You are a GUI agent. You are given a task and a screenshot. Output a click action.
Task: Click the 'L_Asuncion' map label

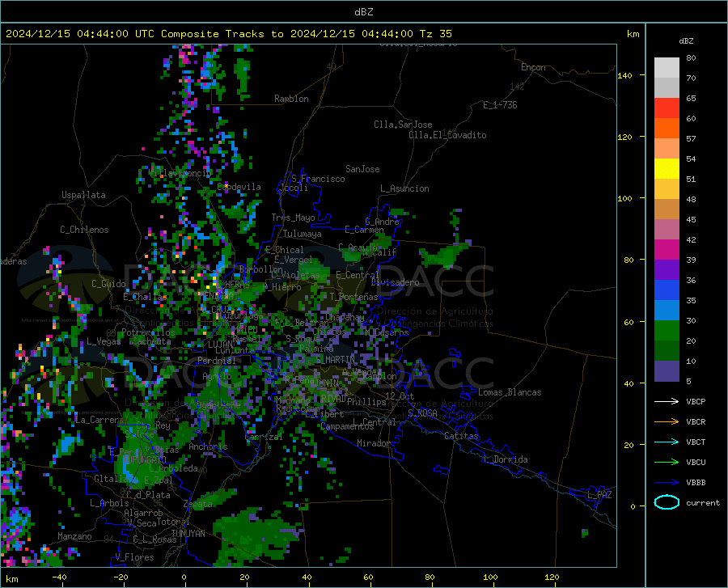(x=404, y=188)
